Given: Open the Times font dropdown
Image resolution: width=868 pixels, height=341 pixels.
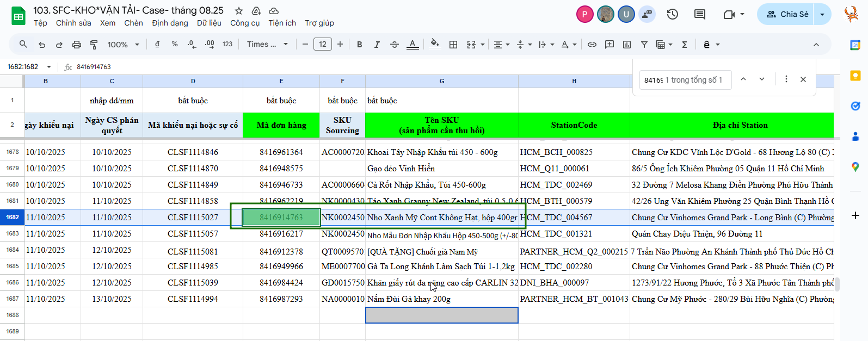Looking at the screenshot, I should (267, 45).
